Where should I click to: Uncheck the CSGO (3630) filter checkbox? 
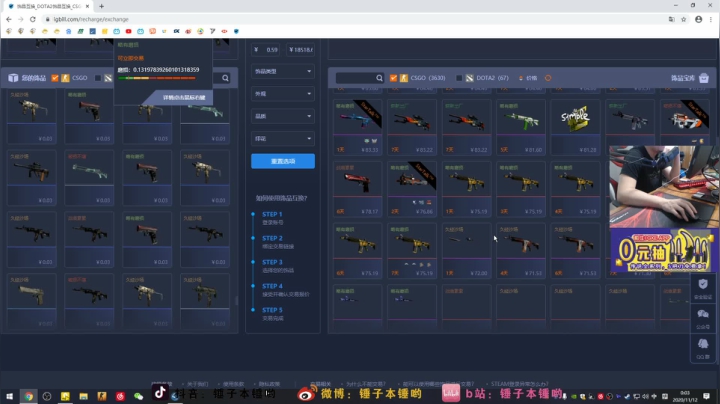pyautogui.click(x=394, y=78)
